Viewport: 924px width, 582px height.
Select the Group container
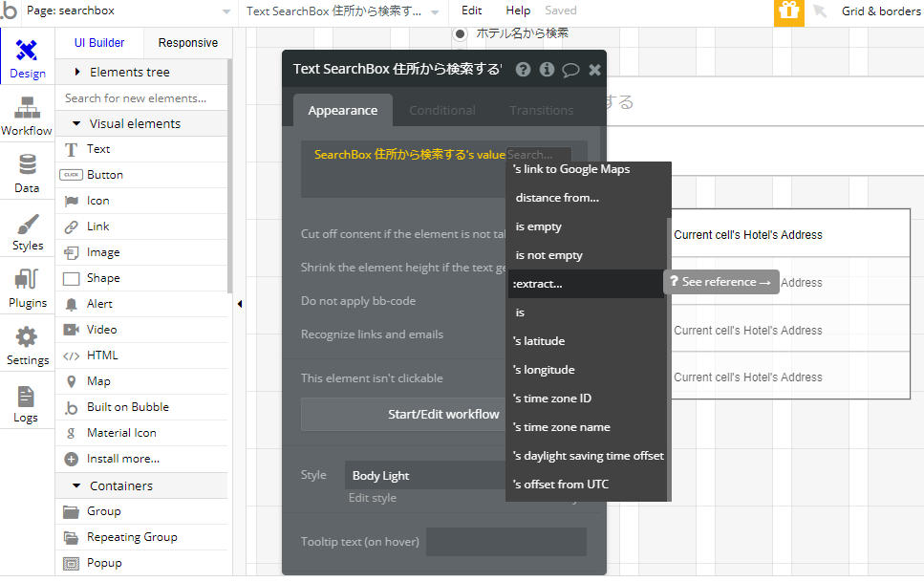[x=141, y=511]
